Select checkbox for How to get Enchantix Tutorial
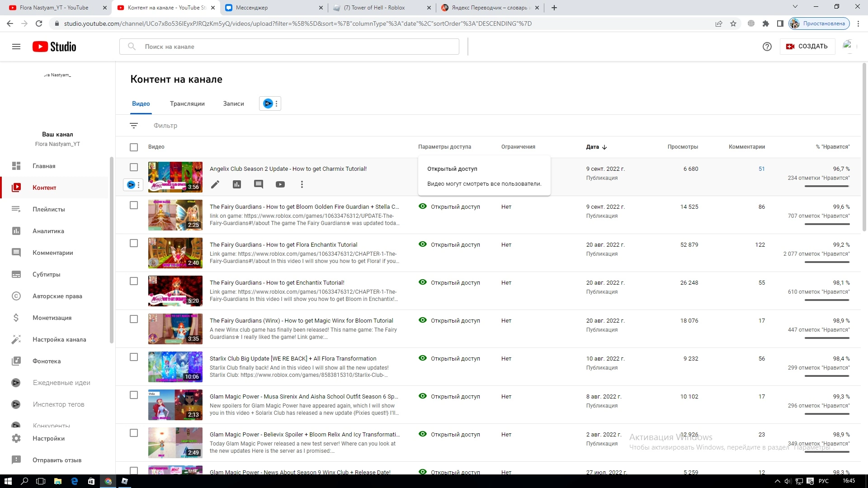The image size is (868, 488). [134, 281]
